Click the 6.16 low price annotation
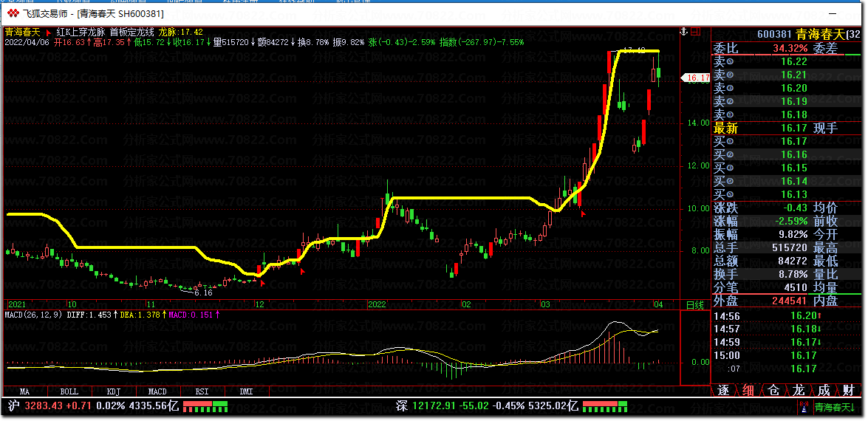 (203, 292)
